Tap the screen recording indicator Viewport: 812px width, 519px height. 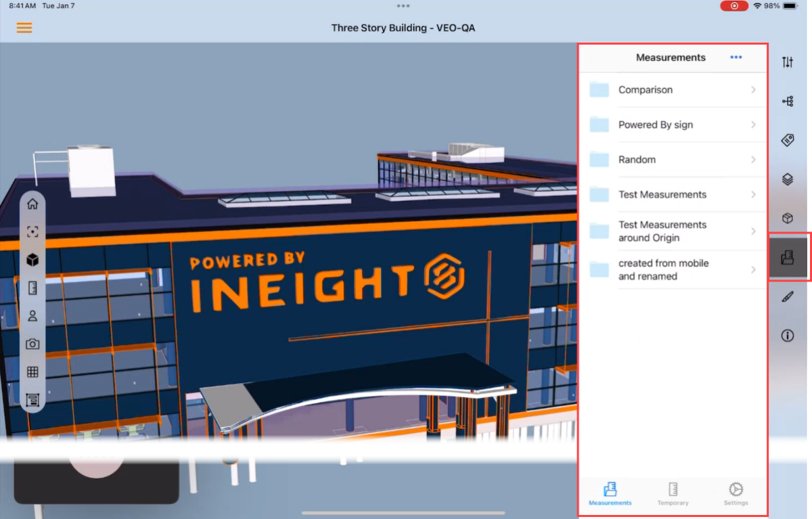coord(734,6)
